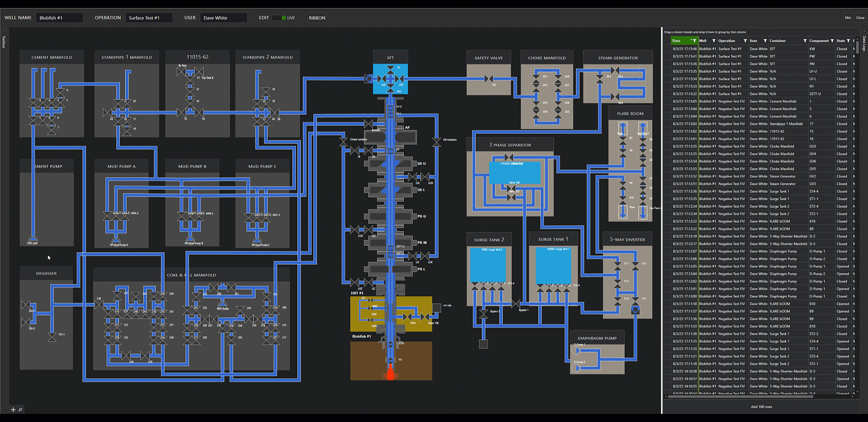
Task: Click valve GV2 in Steam Generator
Action: coord(615,70)
